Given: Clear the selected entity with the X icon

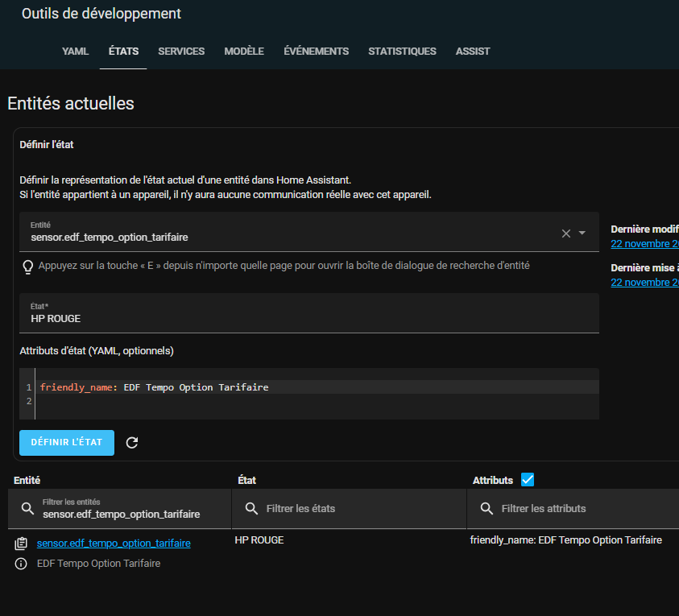Looking at the screenshot, I should (565, 234).
